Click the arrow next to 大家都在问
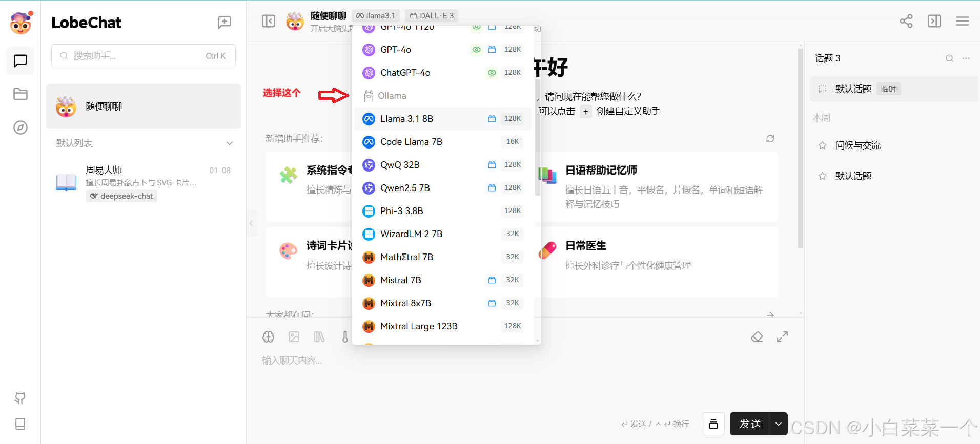Viewport: 980px width, 444px height. click(x=770, y=314)
